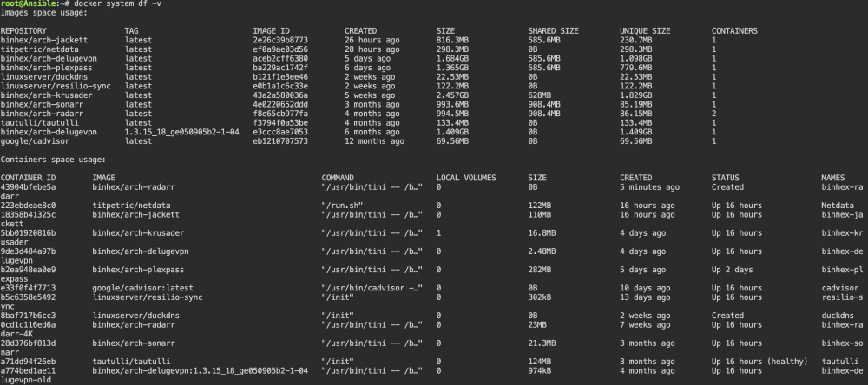Click the LOCAL VOLUMES column header
The image size is (868, 385).
(466, 178)
